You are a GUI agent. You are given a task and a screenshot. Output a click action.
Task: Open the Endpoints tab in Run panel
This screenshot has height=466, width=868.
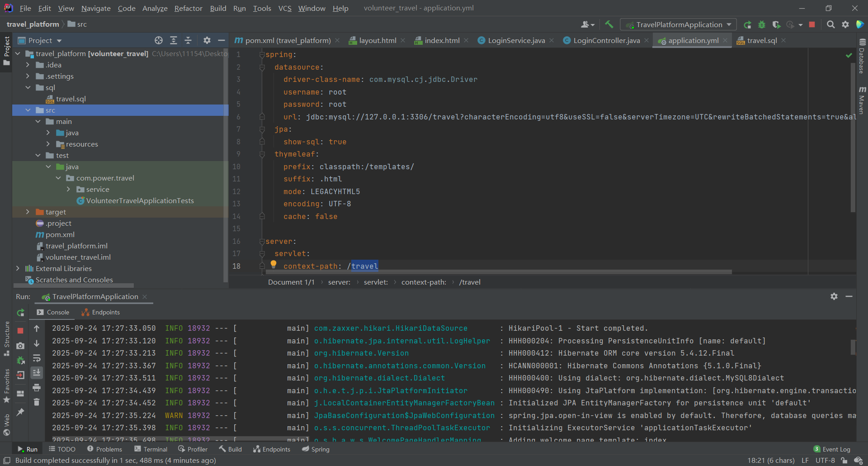100,312
